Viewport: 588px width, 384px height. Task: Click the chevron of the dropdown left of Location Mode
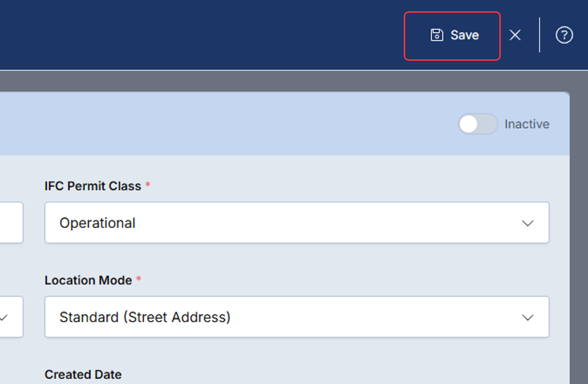[x=4, y=317]
